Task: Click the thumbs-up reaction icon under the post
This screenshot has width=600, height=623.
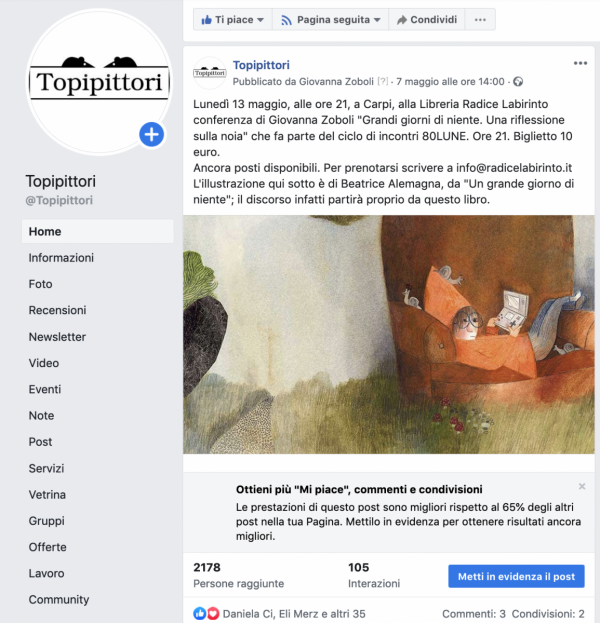Action: pos(199,613)
